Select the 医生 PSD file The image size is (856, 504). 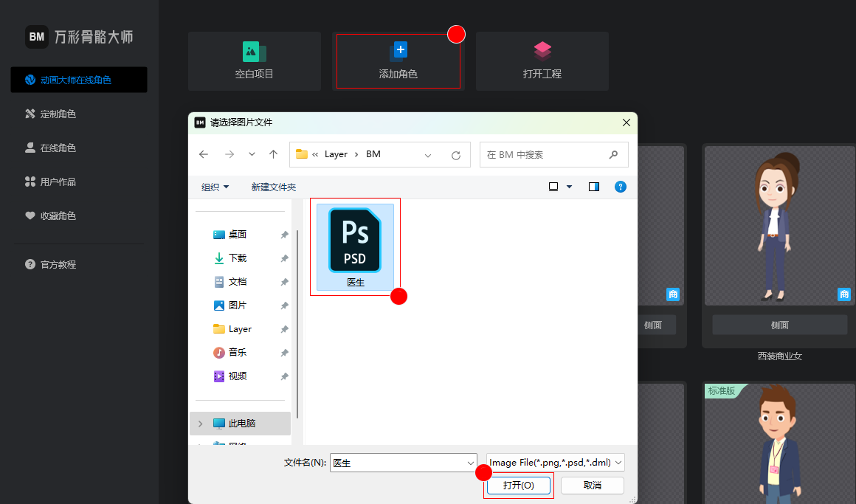[356, 246]
